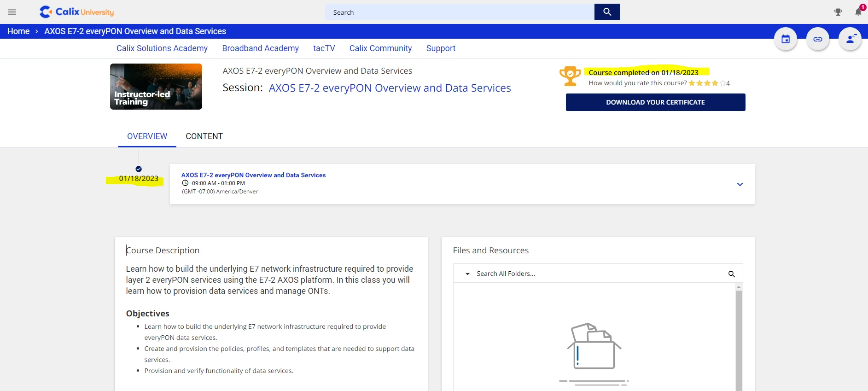Click the "Create and provision the policies" bullet

(279, 354)
